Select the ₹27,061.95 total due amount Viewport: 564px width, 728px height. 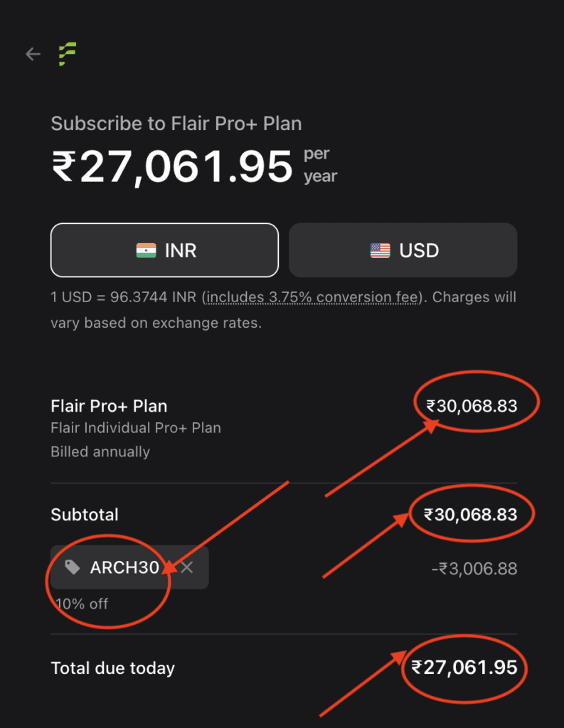tap(463, 668)
